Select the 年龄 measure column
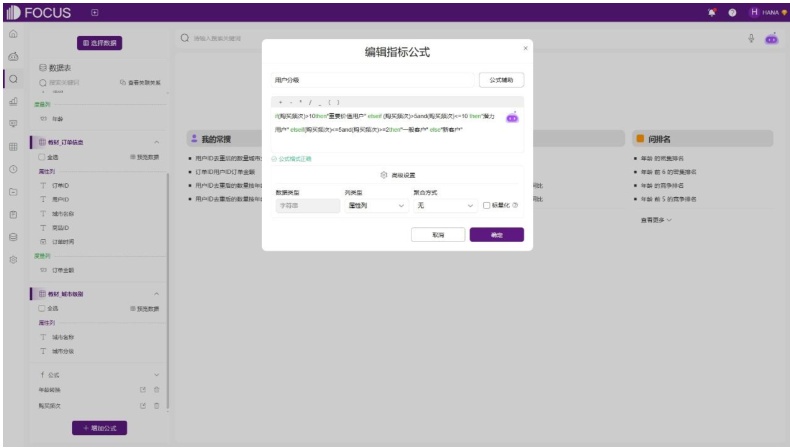Screen dimensions: 790x448 57,119
